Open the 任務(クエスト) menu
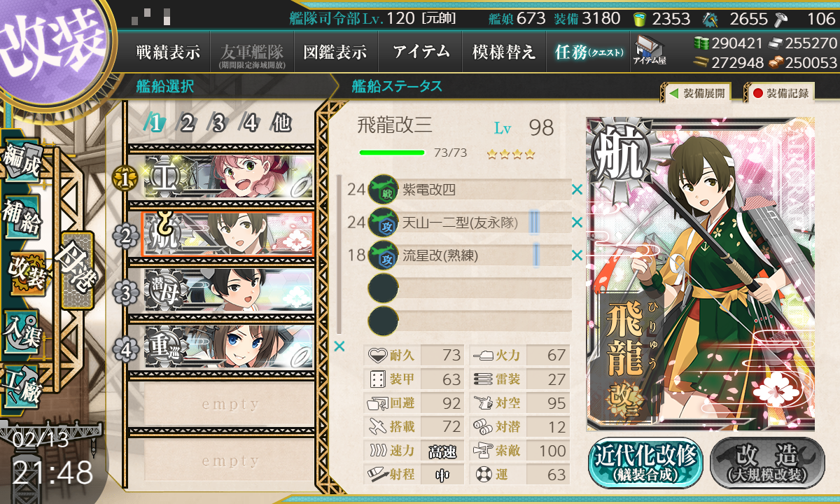Image resolution: width=840 pixels, height=504 pixels. pos(588,52)
